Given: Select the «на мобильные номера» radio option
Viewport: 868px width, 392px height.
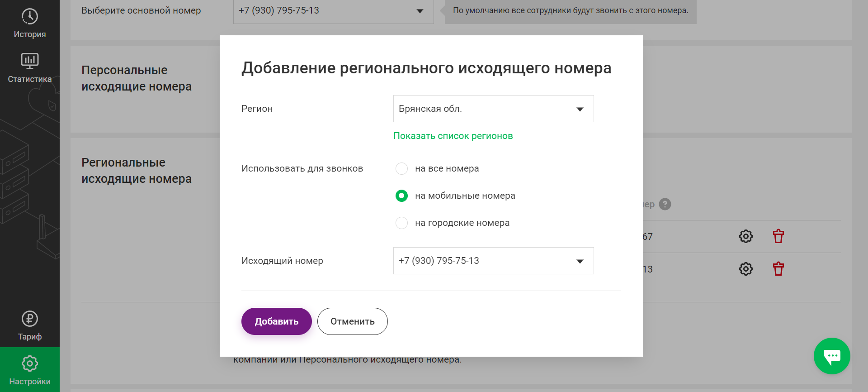Looking at the screenshot, I should coord(401,196).
